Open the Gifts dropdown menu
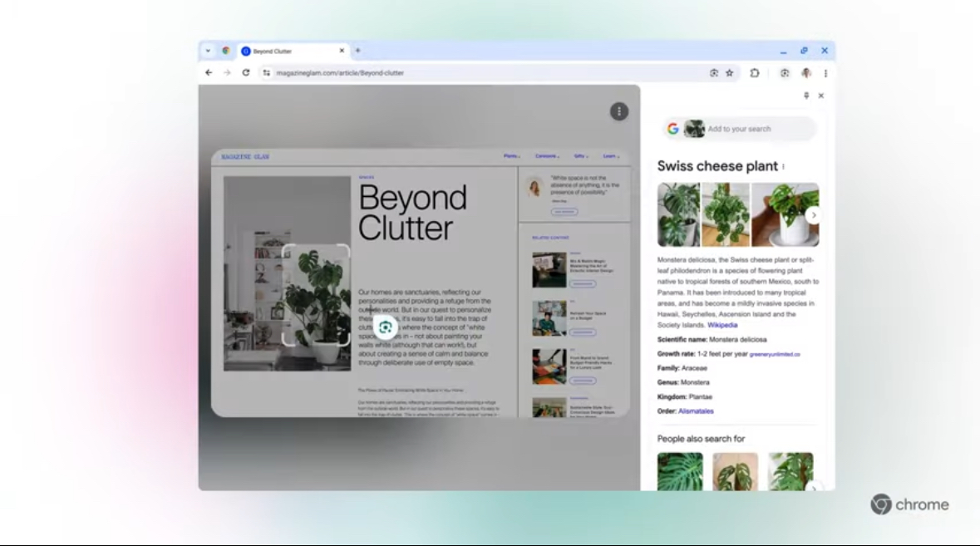Image resolution: width=980 pixels, height=546 pixels. point(580,156)
